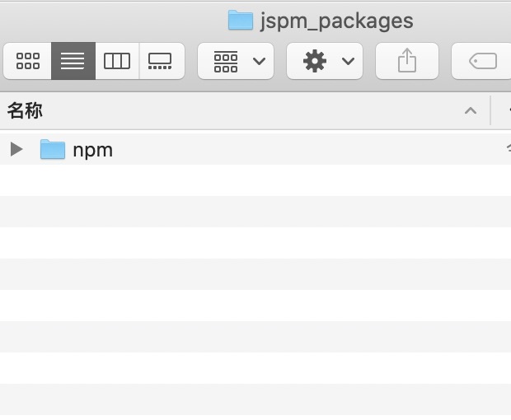Image resolution: width=511 pixels, height=420 pixels.
Task: Expand the npm folder disclosure triangle
Action: tap(16, 149)
